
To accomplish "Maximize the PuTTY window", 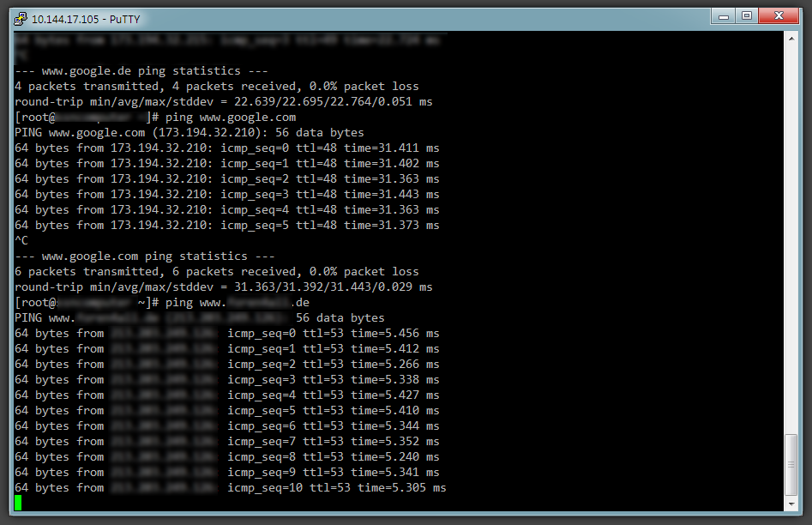I will [x=747, y=16].
